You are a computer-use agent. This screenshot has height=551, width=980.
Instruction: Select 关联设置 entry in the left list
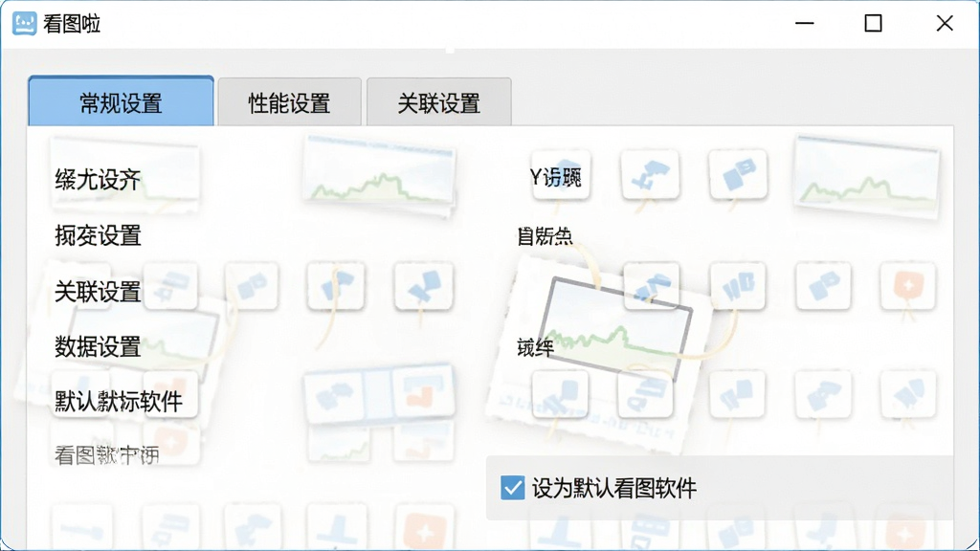point(99,291)
